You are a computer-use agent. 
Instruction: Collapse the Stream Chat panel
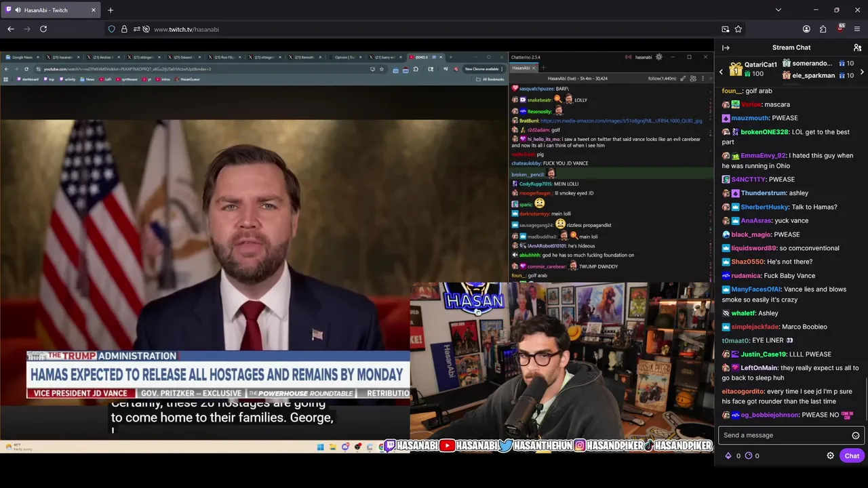[x=726, y=47]
